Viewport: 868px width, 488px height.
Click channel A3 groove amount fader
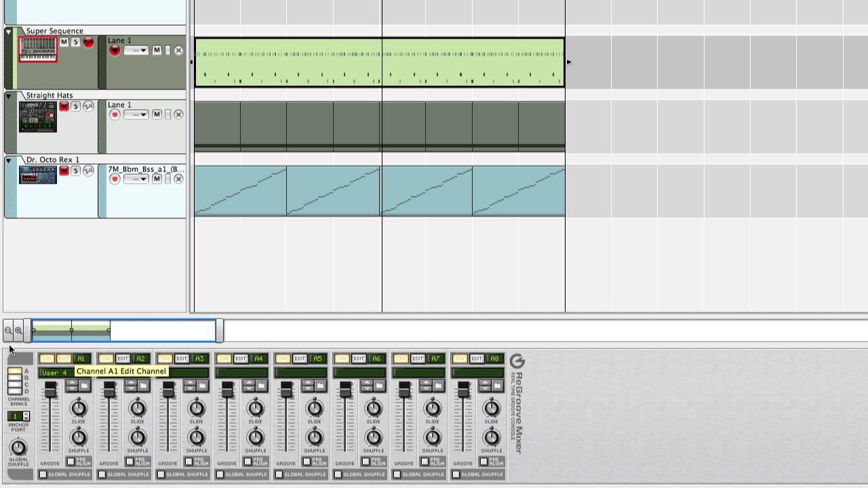click(168, 390)
